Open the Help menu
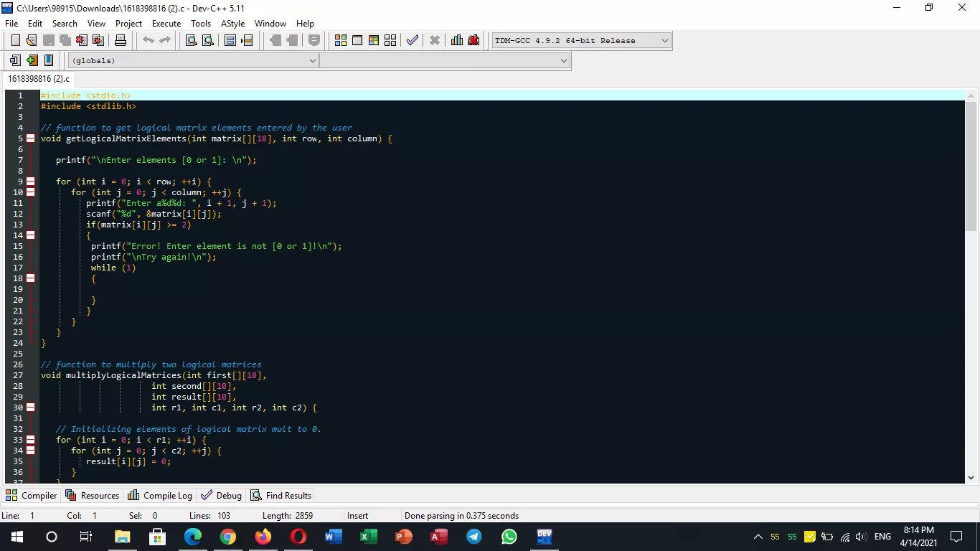 click(x=305, y=24)
